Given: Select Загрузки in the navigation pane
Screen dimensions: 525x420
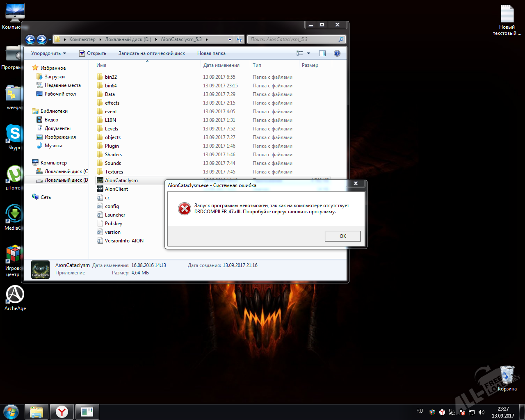Looking at the screenshot, I should coord(55,77).
